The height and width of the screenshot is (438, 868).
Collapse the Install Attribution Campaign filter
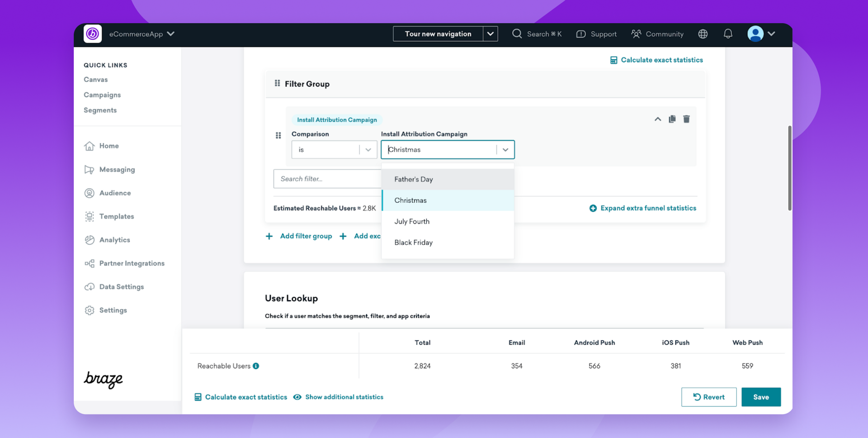[658, 119]
